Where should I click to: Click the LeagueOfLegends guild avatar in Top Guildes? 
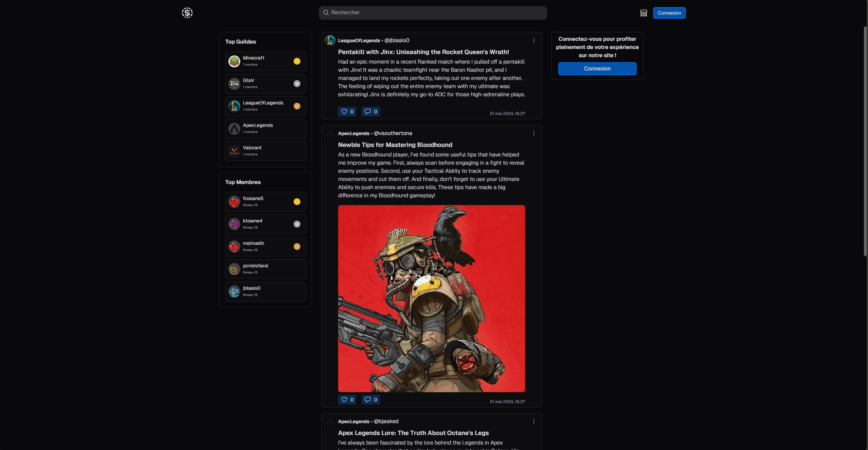(x=234, y=106)
